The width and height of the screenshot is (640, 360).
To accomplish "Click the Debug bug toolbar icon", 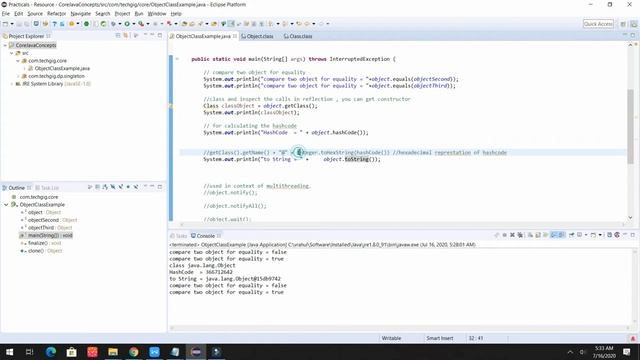I will (113, 24).
